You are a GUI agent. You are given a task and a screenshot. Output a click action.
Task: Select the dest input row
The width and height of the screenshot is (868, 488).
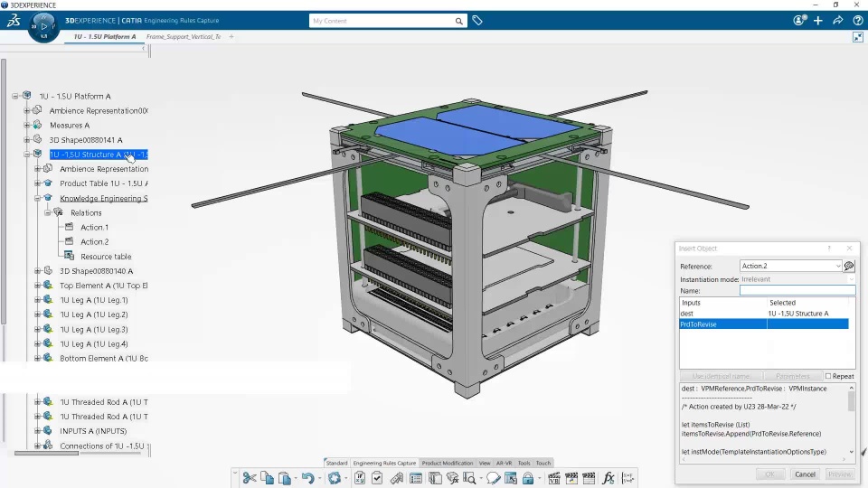tap(764, 314)
